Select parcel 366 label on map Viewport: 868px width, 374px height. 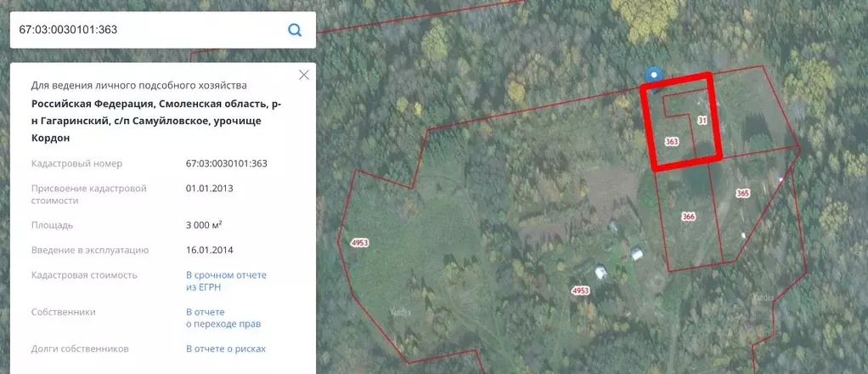click(688, 217)
